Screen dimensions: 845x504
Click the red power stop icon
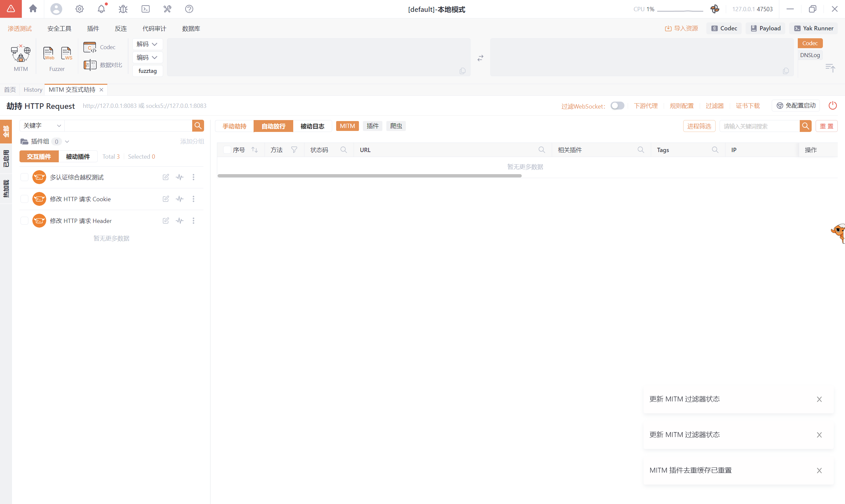click(x=832, y=106)
